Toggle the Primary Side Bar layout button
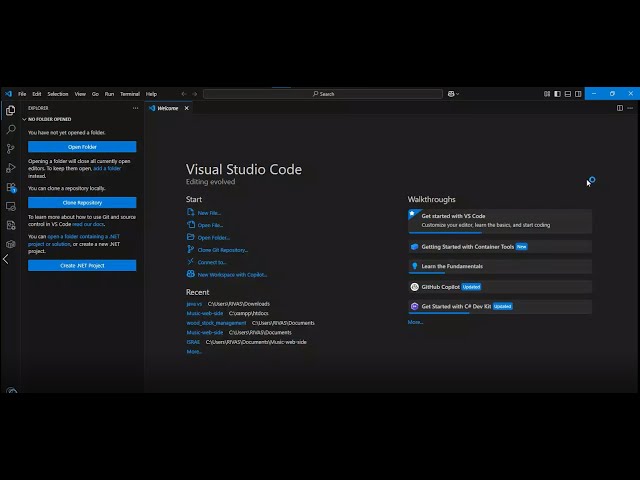This screenshot has height=480, width=640. click(x=558, y=94)
